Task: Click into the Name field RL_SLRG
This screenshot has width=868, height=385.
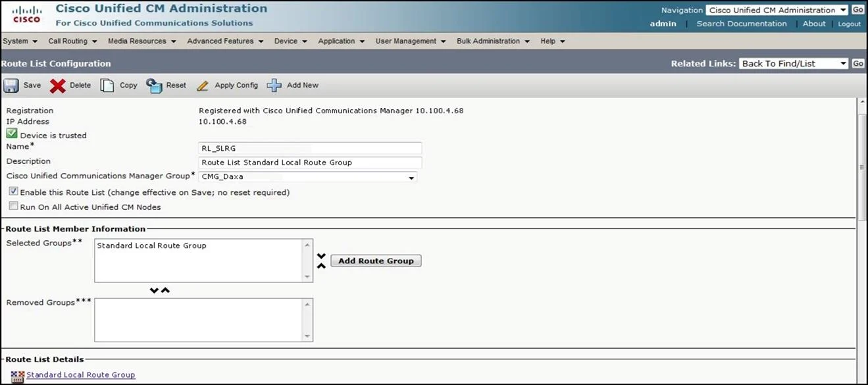Action: tap(310, 148)
